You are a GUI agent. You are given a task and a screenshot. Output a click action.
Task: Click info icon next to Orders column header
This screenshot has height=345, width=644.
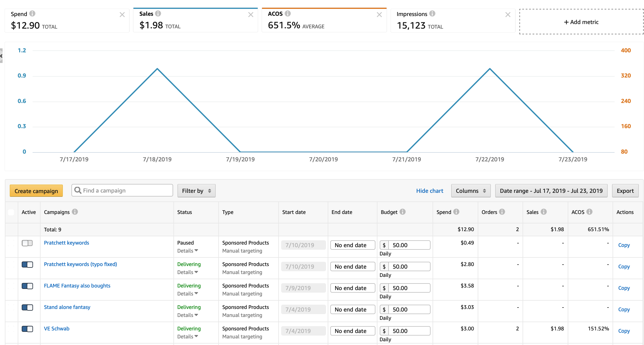pyautogui.click(x=502, y=212)
